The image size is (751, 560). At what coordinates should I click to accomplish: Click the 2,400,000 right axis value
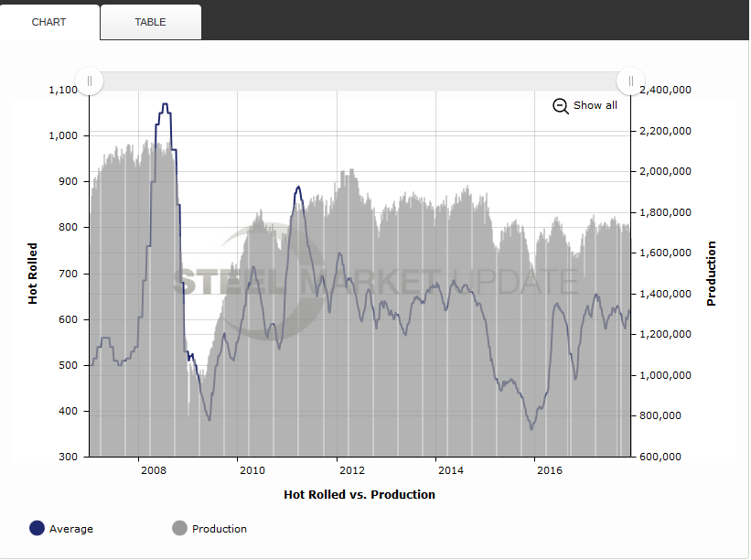665,90
